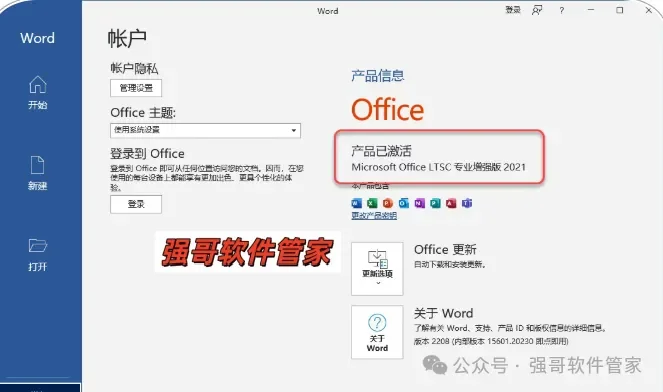Click the OneNote app icon under product info

419,203
